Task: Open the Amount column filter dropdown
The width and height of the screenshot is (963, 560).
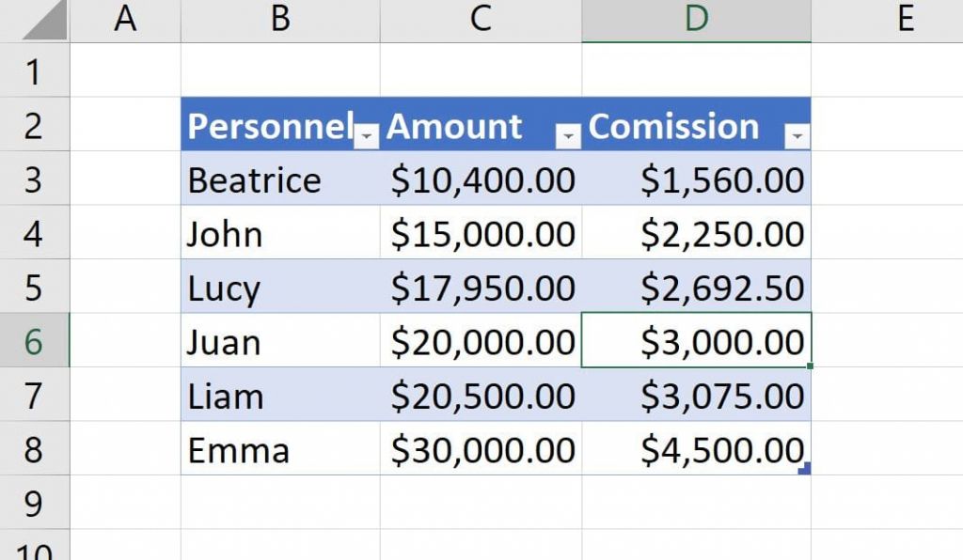Action: [568, 137]
